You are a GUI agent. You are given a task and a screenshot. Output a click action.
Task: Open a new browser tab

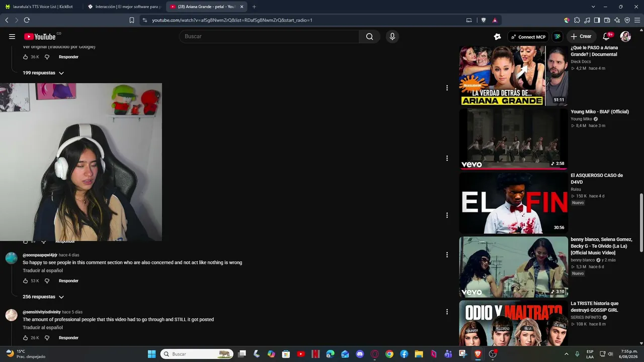254,7
